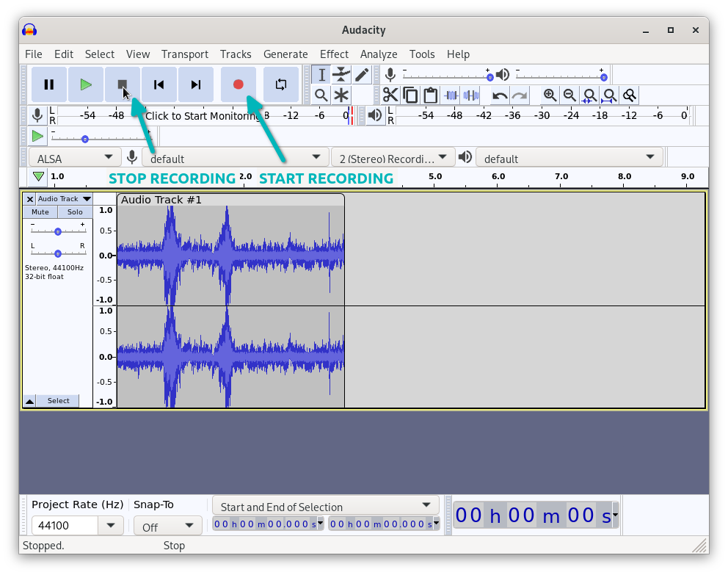Click Fit Project to Width zoom icon
The image size is (728, 575).
pyautogui.click(x=609, y=95)
